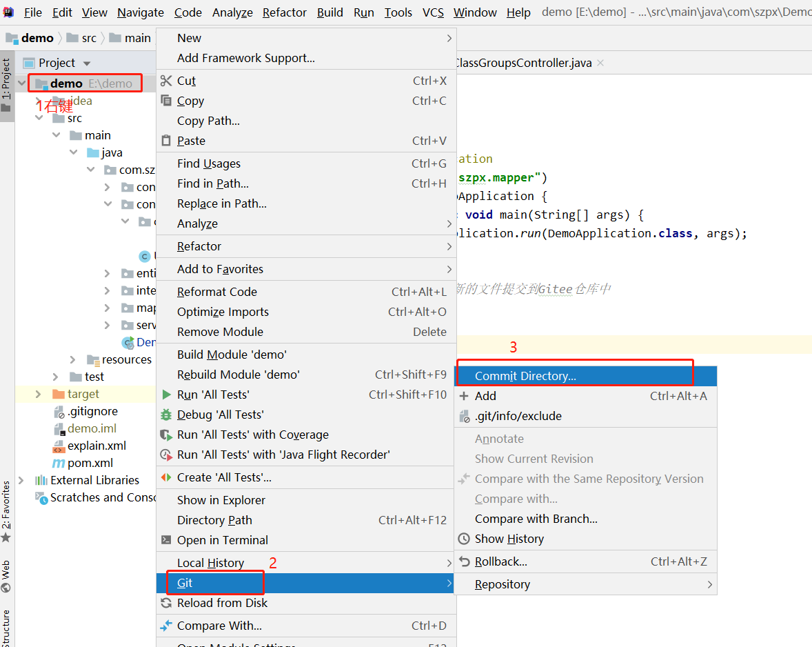Screen dimensions: 812x647
Task: Click the Cut scissors icon
Action: [165, 81]
